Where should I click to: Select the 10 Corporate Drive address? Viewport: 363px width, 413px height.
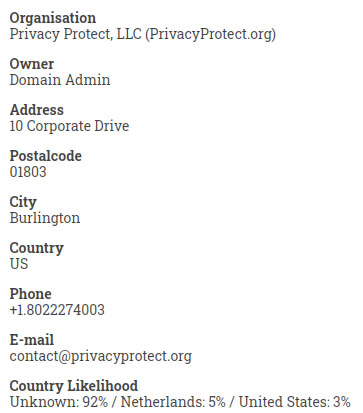pyautogui.click(x=69, y=126)
